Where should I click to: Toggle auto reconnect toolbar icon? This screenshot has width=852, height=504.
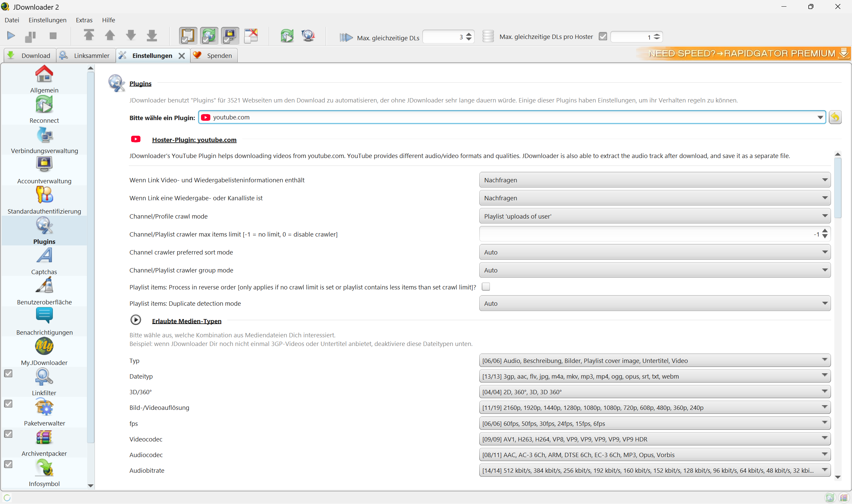(209, 36)
